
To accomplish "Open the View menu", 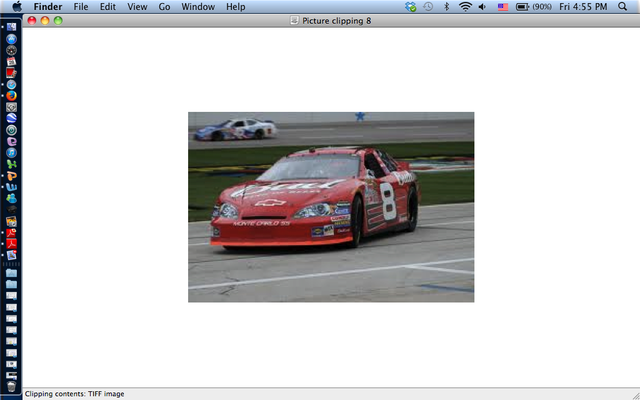I will pyautogui.click(x=137, y=7).
